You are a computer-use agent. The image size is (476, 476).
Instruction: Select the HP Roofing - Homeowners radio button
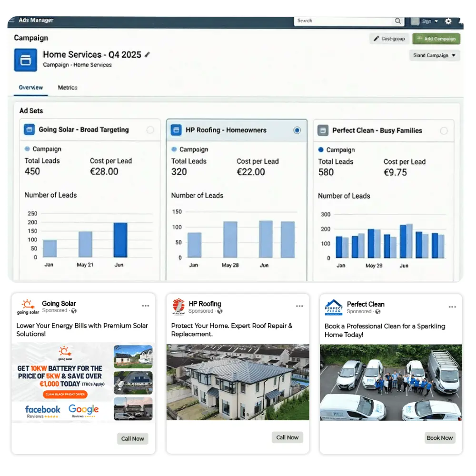pos(297,130)
